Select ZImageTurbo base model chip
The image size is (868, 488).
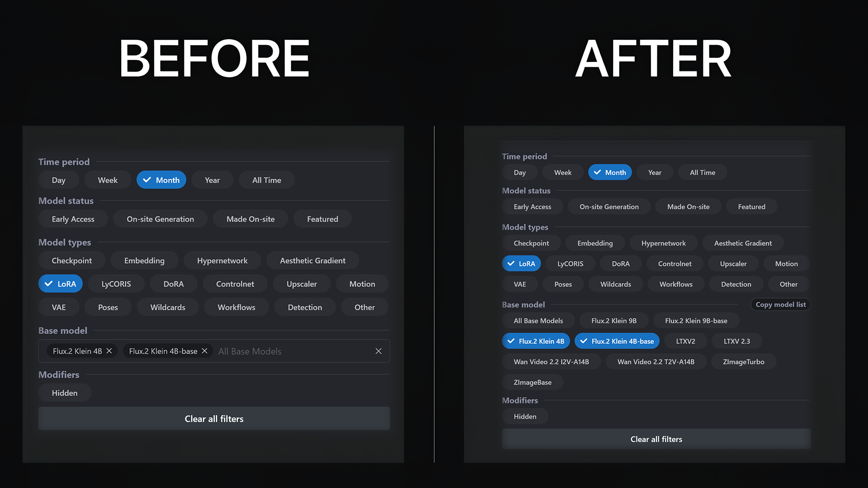point(744,361)
